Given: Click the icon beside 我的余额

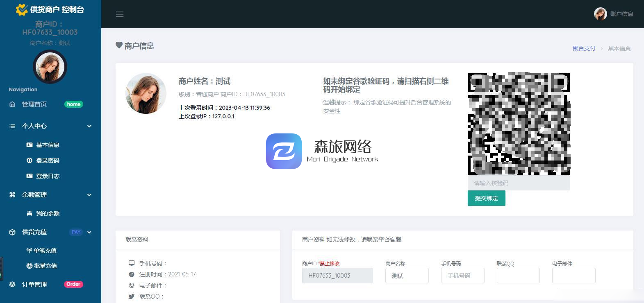Looking at the screenshot, I should pyautogui.click(x=30, y=213).
